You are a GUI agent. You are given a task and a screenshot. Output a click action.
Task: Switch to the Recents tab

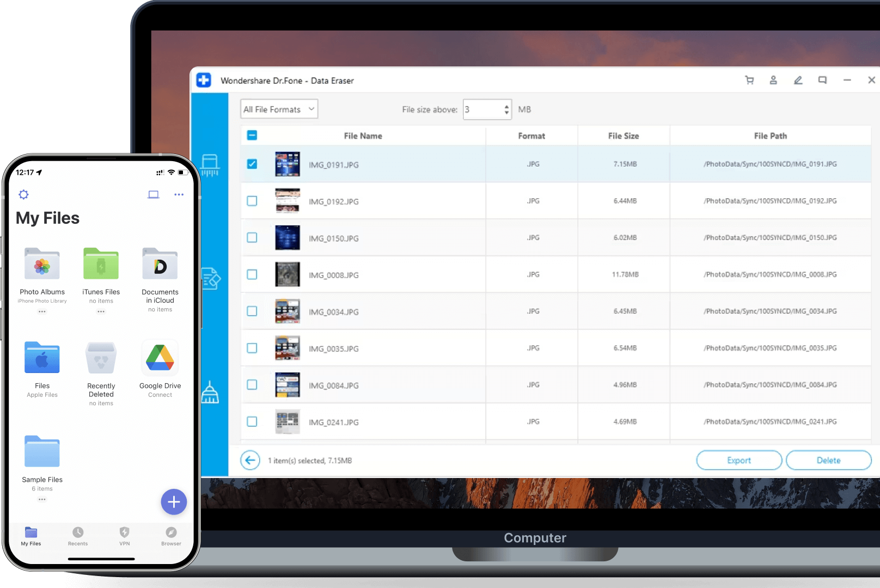pos(78,536)
